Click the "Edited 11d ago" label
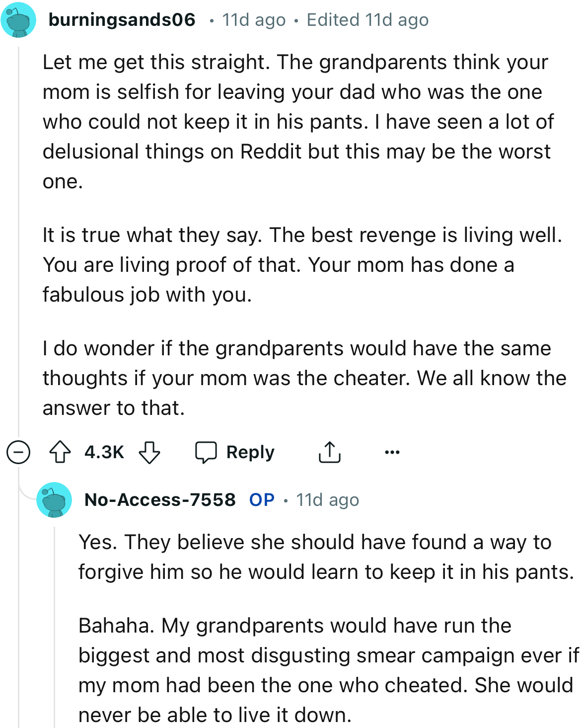The image size is (581, 728). click(x=367, y=20)
